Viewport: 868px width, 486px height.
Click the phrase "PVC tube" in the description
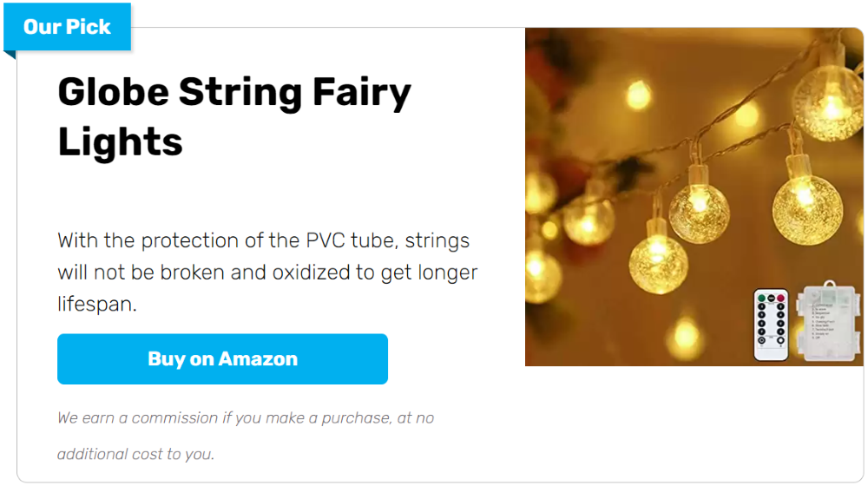tap(350, 240)
